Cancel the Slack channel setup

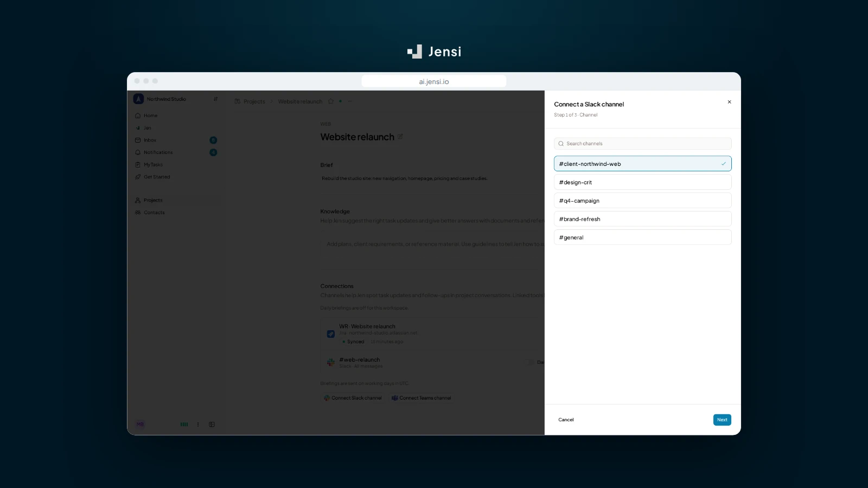566,420
